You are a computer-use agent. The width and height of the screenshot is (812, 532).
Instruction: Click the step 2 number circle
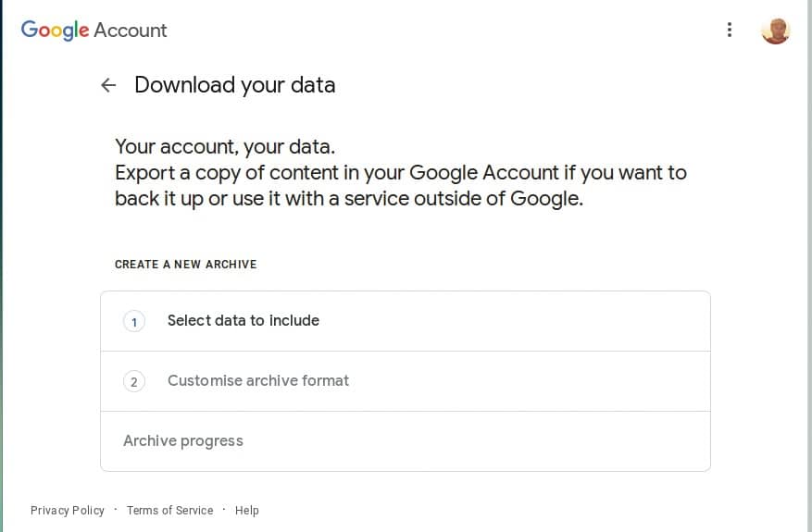[x=134, y=381]
